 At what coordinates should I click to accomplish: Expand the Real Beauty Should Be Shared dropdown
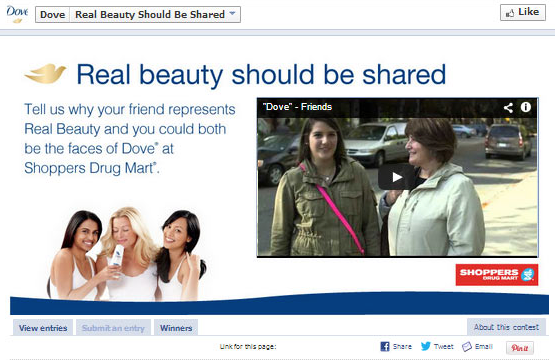(155, 15)
